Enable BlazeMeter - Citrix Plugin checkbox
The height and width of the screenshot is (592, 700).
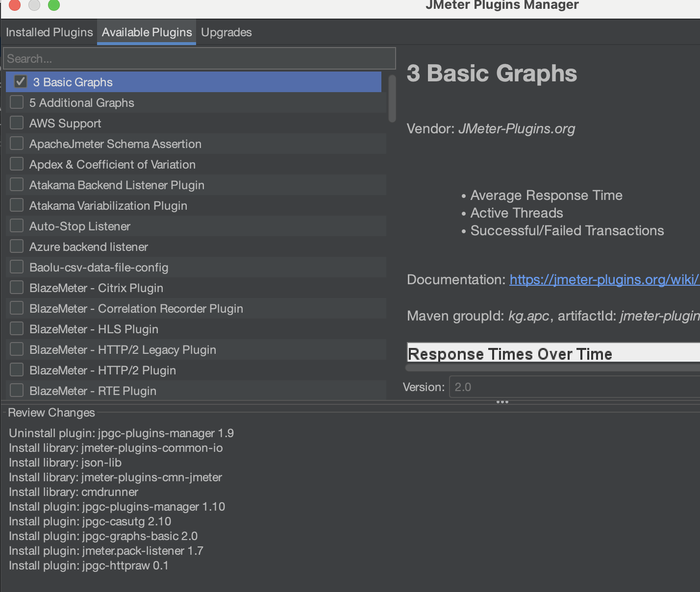(x=17, y=287)
